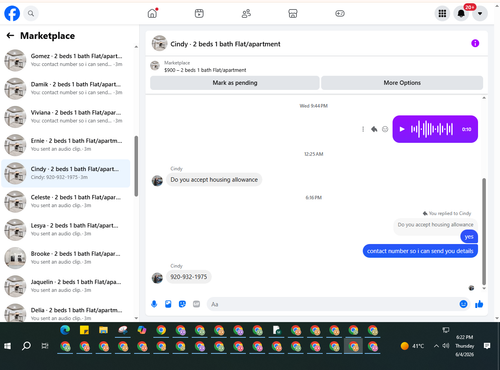Show hidden system tray icons
Screen dimensions: 500x370
click(x=436, y=346)
